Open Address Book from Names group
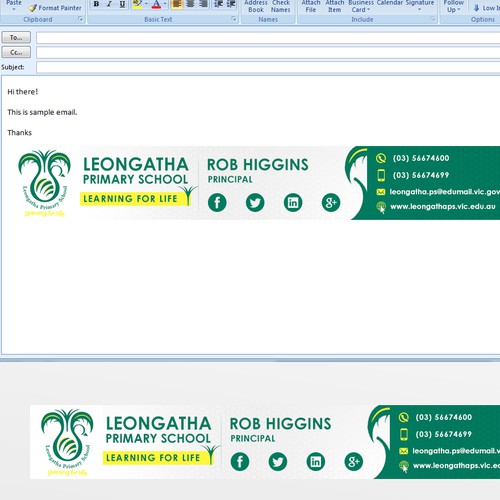Image resolution: width=500 pixels, height=500 pixels. coord(256,6)
